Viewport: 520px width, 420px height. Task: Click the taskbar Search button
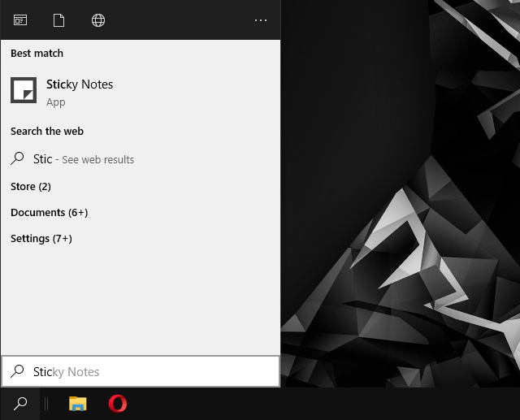(x=20, y=404)
